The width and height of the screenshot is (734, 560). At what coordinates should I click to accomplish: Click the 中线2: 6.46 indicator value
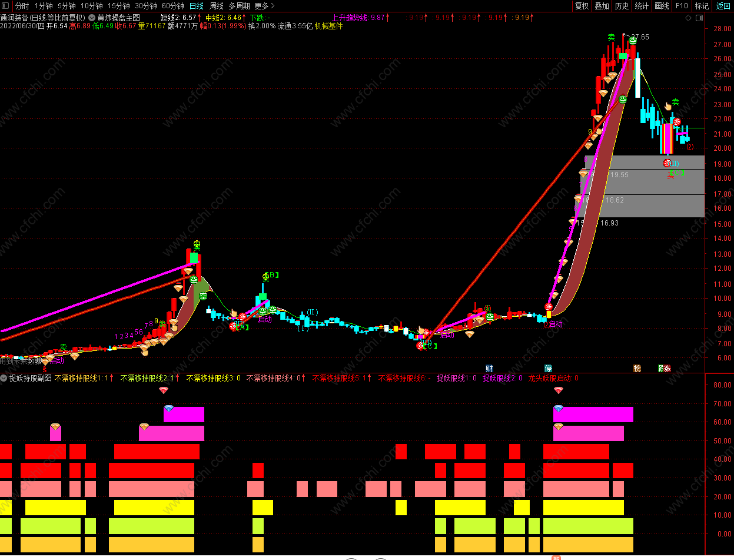223,18
